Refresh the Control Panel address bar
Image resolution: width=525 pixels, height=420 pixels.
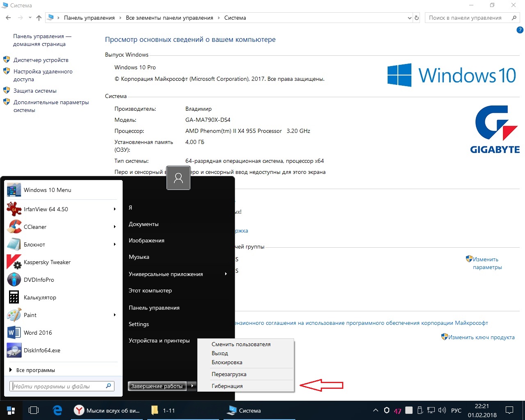coord(417,18)
